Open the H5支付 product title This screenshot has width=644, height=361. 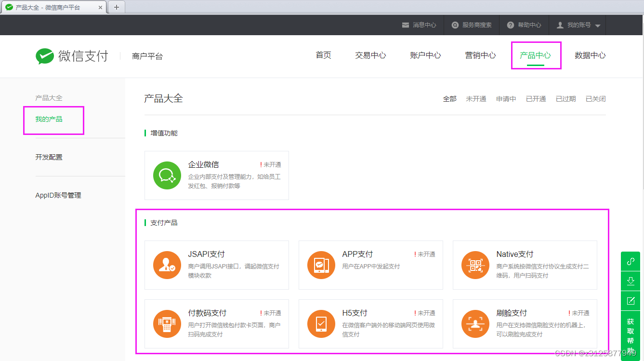tap(355, 313)
